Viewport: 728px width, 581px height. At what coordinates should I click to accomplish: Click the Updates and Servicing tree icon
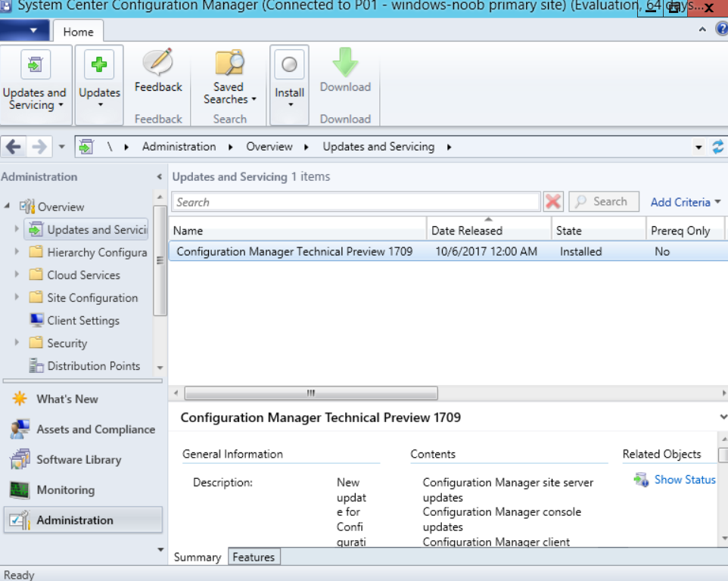click(36, 229)
